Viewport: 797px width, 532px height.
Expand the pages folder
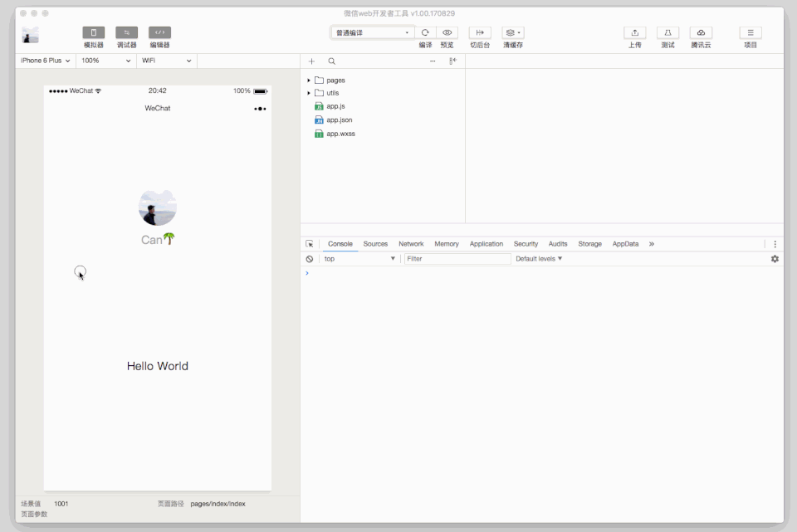point(309,81)
